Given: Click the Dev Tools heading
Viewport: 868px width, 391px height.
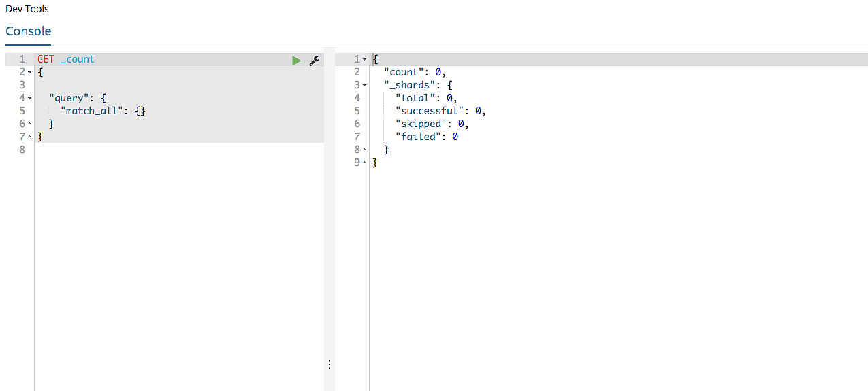Looking at the screenshot, I should click(x=27, y=9).
